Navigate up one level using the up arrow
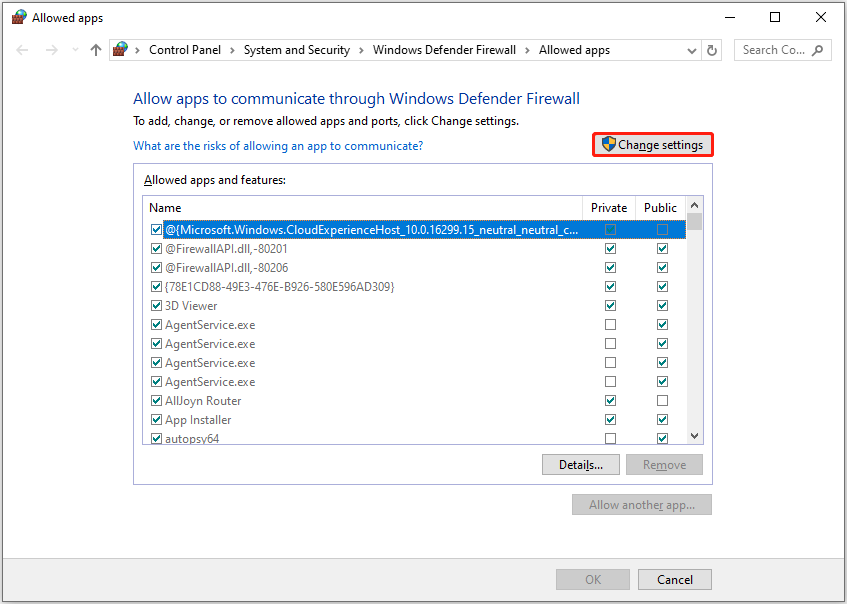Screen dimensions: 847x604 tap(95, 49)
